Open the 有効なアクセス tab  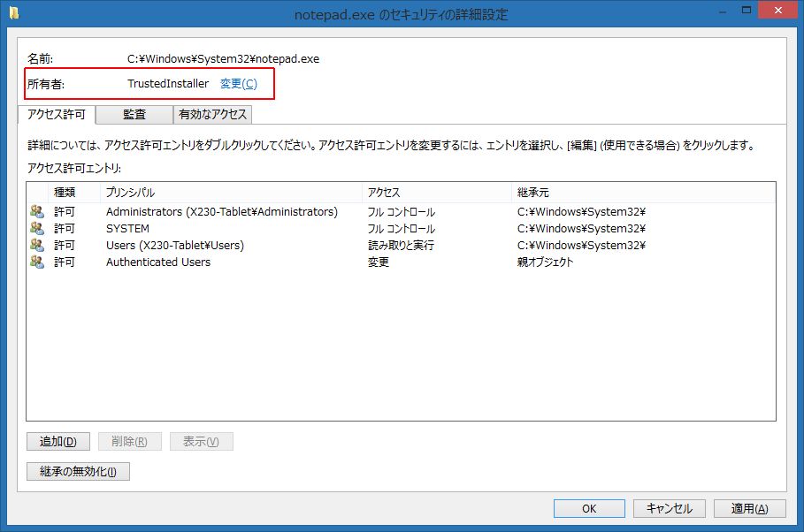coord(213,114)
